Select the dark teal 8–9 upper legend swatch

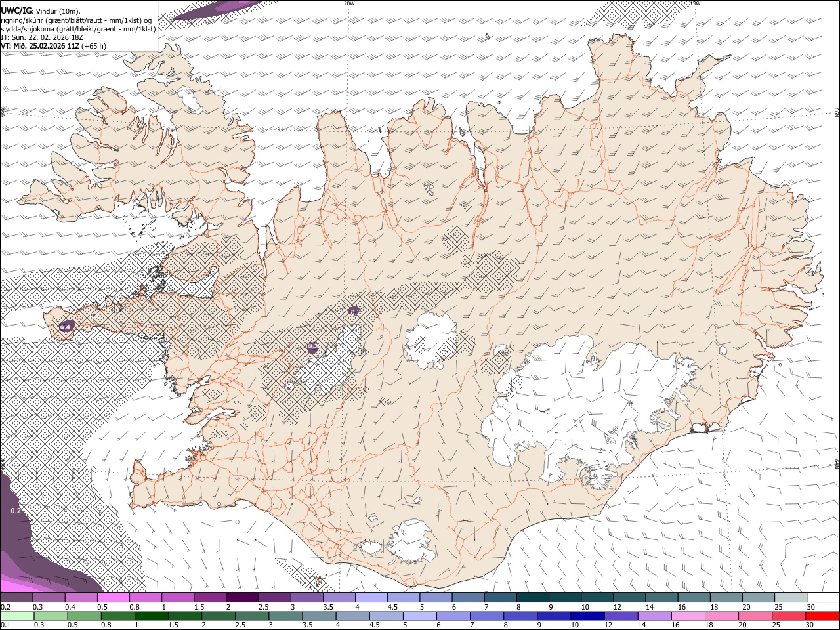pyautogui.click(x=532, y=598)
